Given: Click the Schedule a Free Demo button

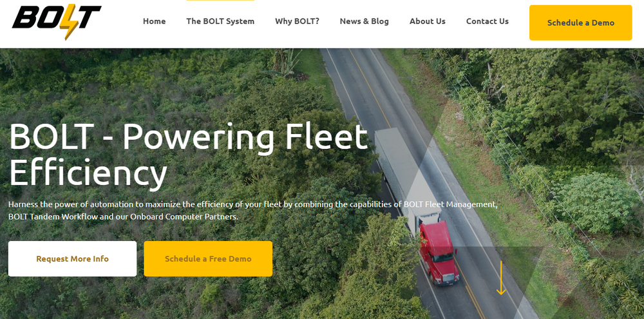Looking at the screenshot, I should pos(208,258).
